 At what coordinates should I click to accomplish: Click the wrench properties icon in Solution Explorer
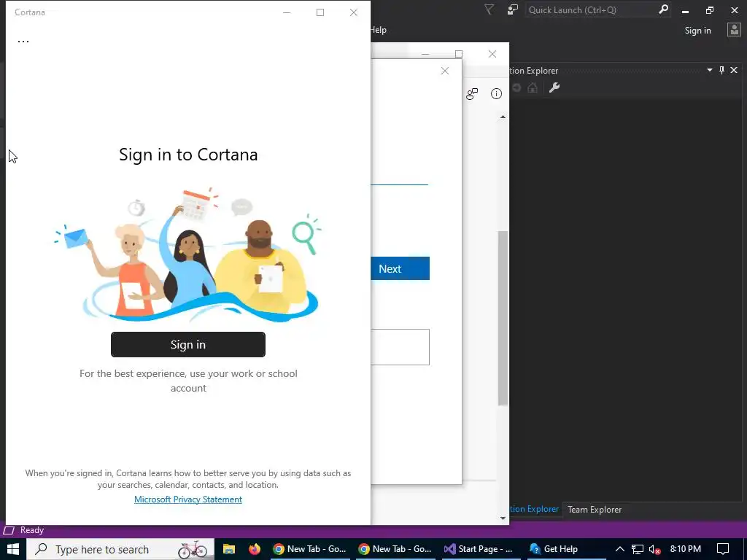554,87
